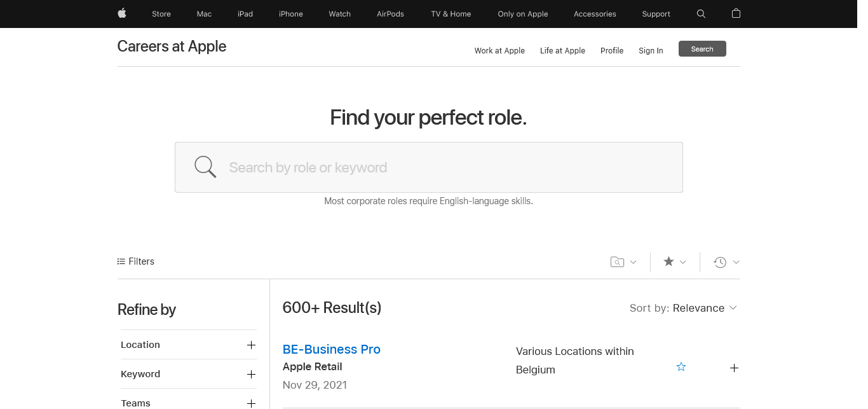
Task: Open the BE-Business Pro job link
Action: click(x=331, y=349)
